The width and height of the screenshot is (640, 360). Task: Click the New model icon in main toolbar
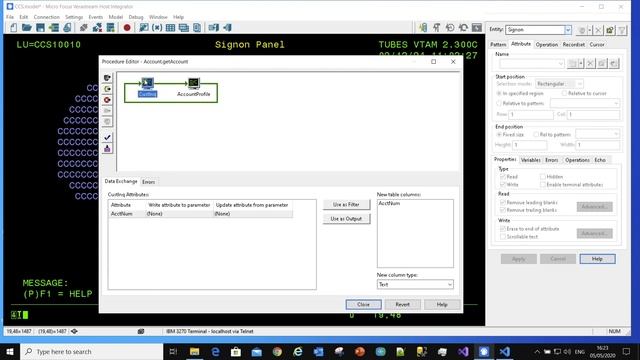coord(13,28)
